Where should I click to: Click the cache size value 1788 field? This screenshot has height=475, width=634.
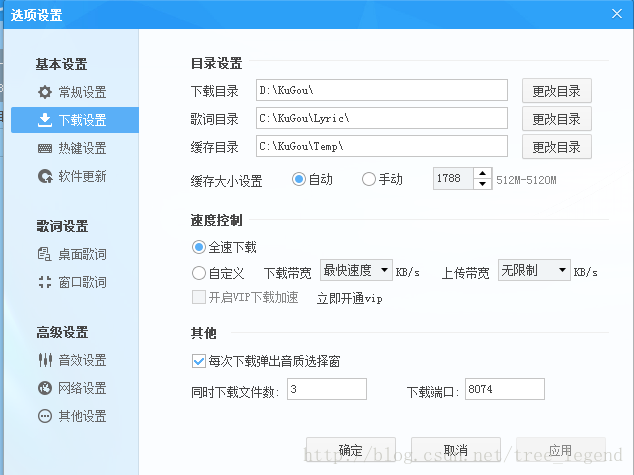[x=453, y=179]
